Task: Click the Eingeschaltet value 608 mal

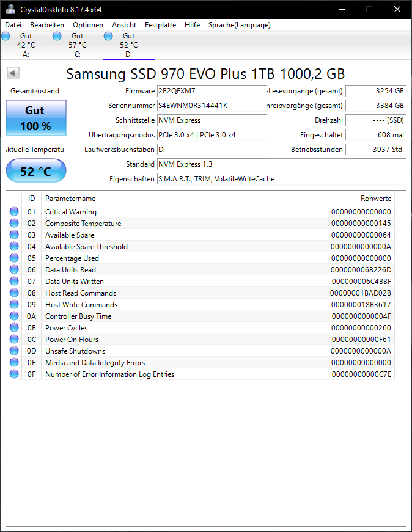Action: click(376, 135)
